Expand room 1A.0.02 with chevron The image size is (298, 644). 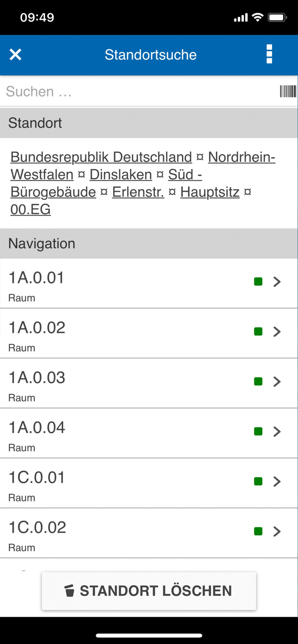(x=277, y=331)
